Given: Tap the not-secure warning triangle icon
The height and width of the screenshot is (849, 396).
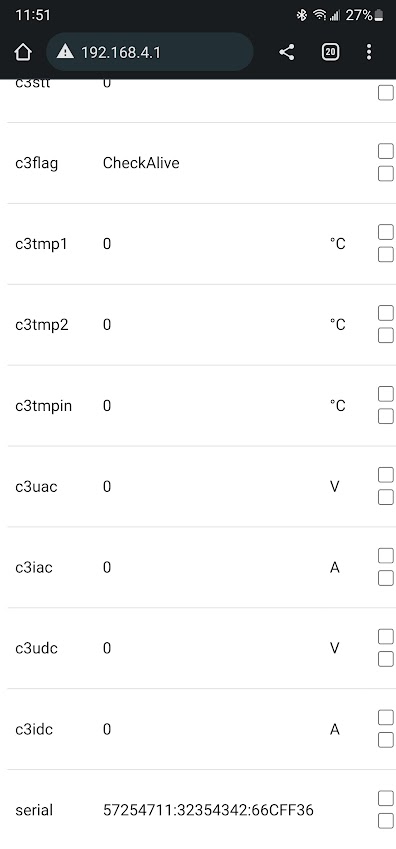Looking at the screenshot, I should (65, 52).
